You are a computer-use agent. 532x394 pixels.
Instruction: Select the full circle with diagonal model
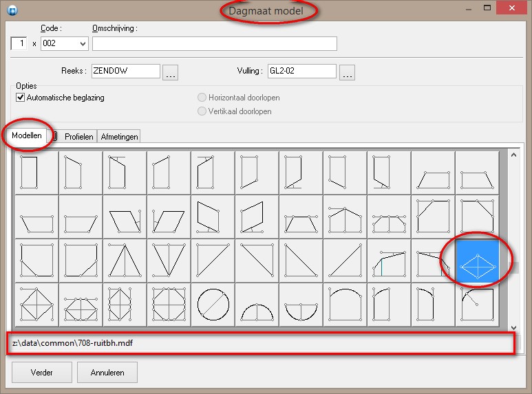coord(213,305)
